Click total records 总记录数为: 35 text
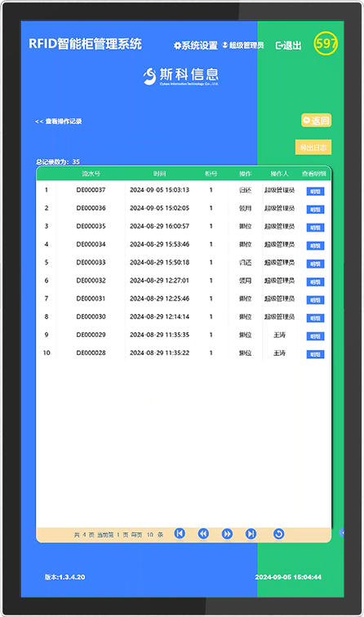 (58, 162)
